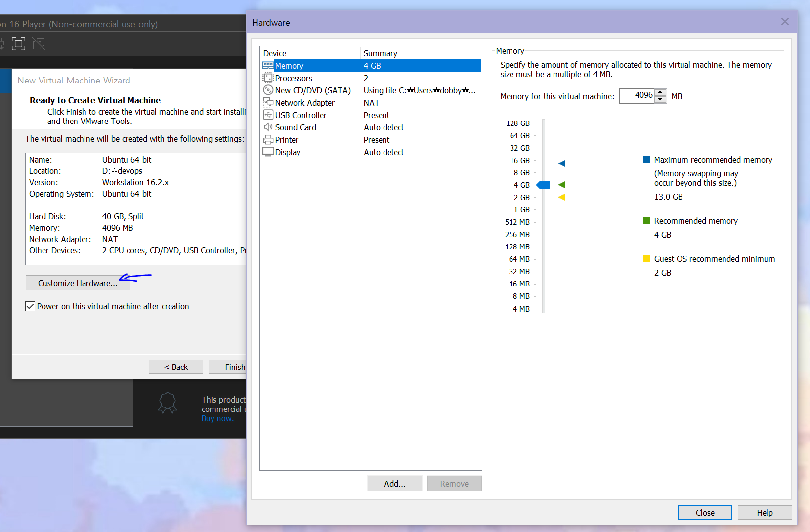
Task: Click the 1 GB label on memory scale
Action: click(x=522, y=209)
